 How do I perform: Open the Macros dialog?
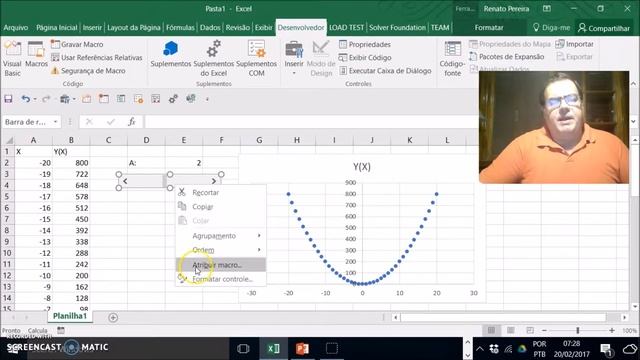[36, 55]
